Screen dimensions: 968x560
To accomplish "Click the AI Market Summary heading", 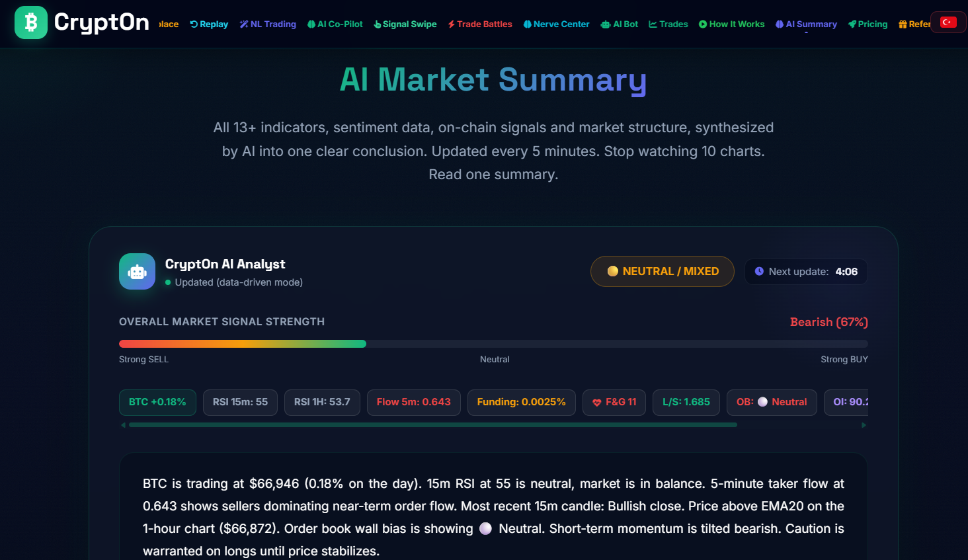I will click(493, 80).
